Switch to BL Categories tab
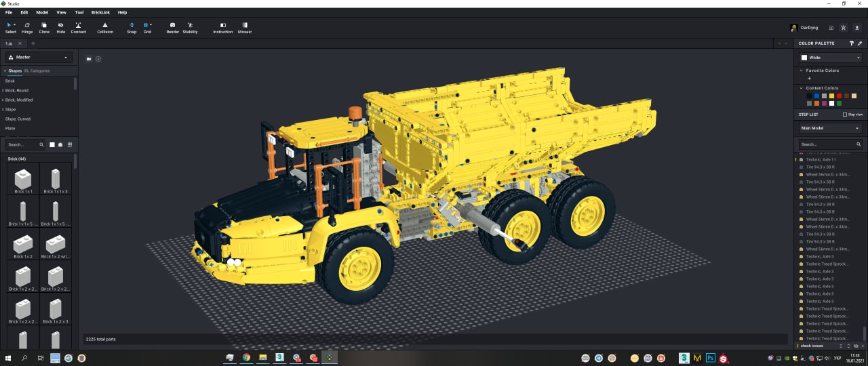The height and width of the screenshot is (366, 868). (x=37, y=70)
